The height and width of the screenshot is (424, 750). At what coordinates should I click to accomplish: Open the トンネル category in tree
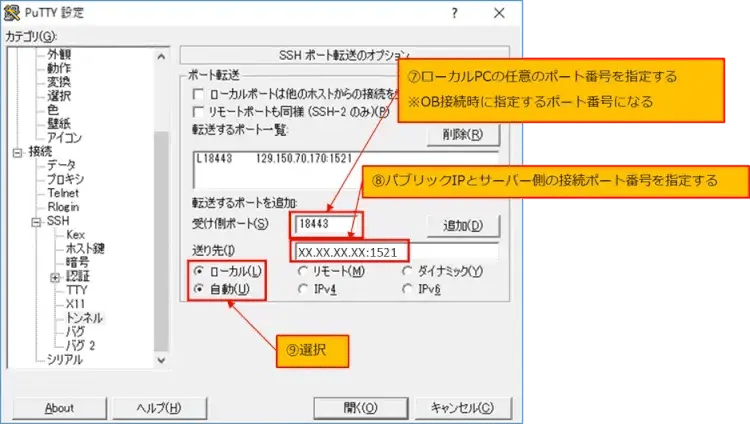point(85,316)
